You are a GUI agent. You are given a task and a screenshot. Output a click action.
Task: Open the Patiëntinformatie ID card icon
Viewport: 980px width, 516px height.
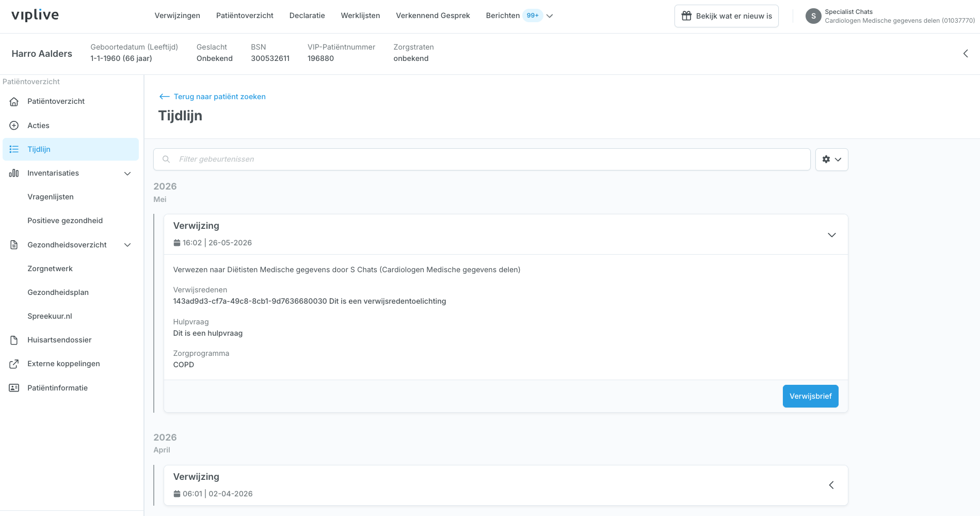[14, 388]
